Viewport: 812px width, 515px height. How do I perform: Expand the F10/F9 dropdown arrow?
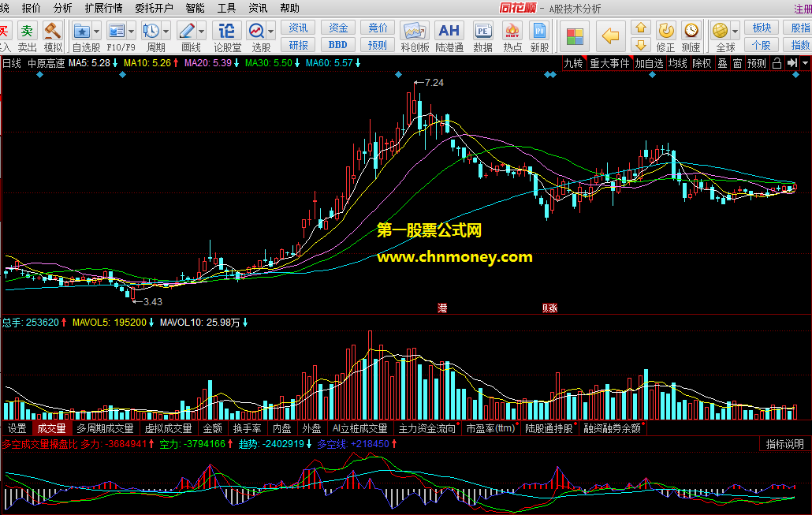coord(131,32)
